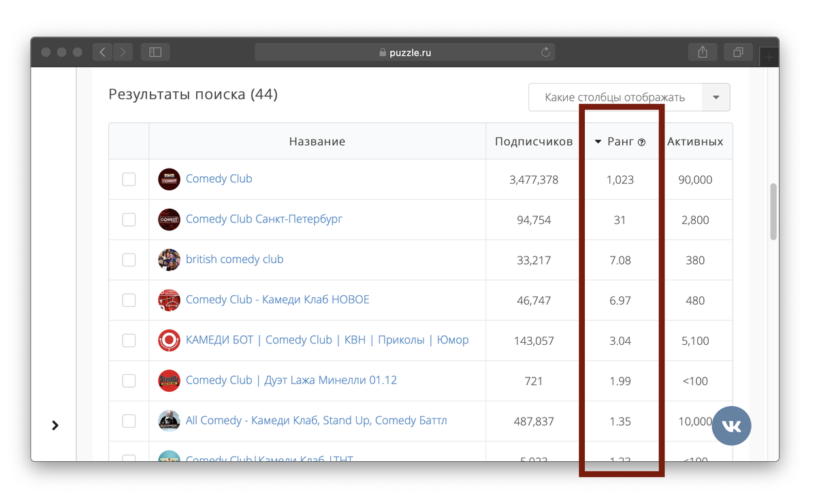This screenshot has width=817, height=504.
Task: Click the page vertical scrollbar thumb
Action: click(773, 211)
